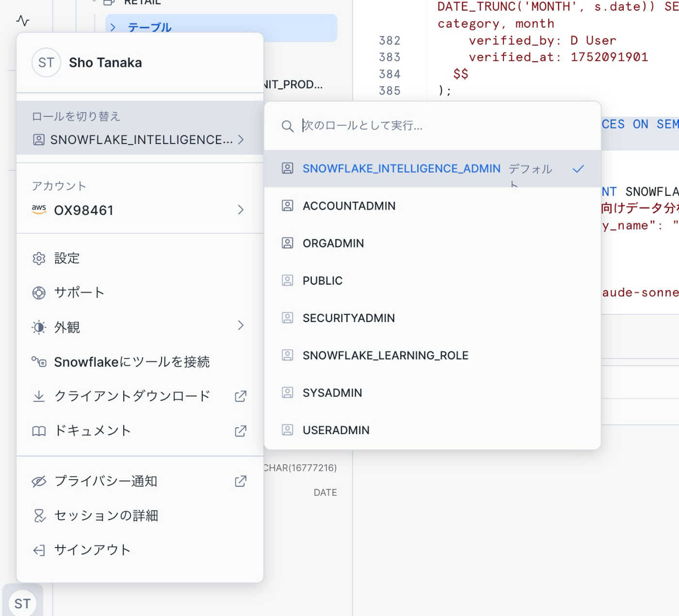Choose the USERADMIN role

coord(432,430)
